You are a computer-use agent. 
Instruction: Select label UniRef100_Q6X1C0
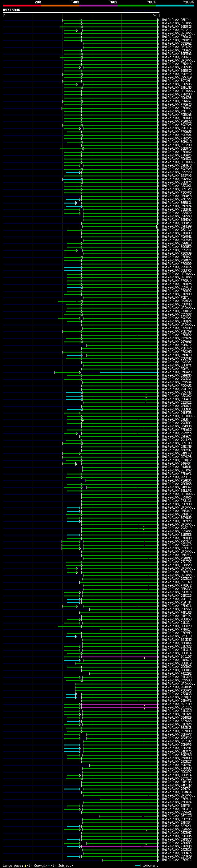coord(177,230)
